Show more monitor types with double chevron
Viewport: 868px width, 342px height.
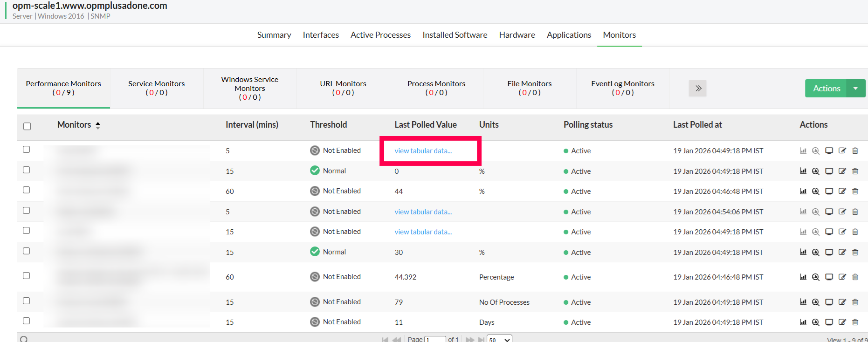tap(698, 89)
